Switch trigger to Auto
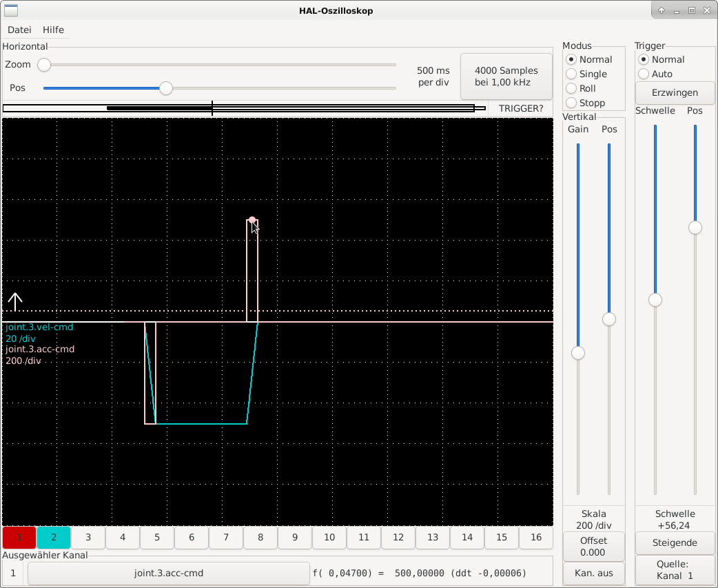This screenshot has height=588, width=718. 644,74
